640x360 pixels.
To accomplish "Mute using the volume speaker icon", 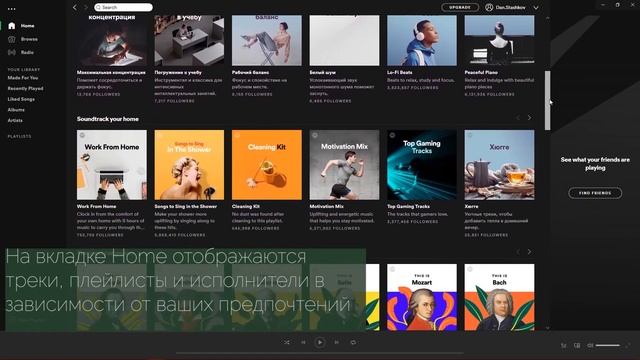I will [590, 346].
